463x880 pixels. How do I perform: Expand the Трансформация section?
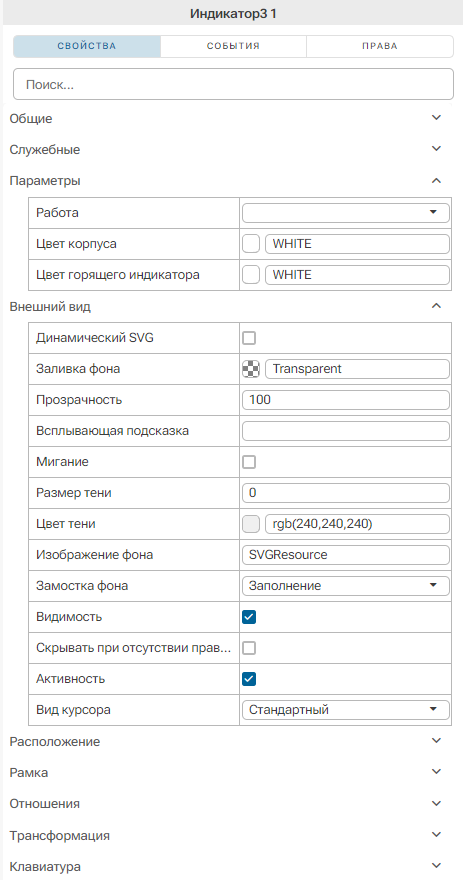coord(436,835)
